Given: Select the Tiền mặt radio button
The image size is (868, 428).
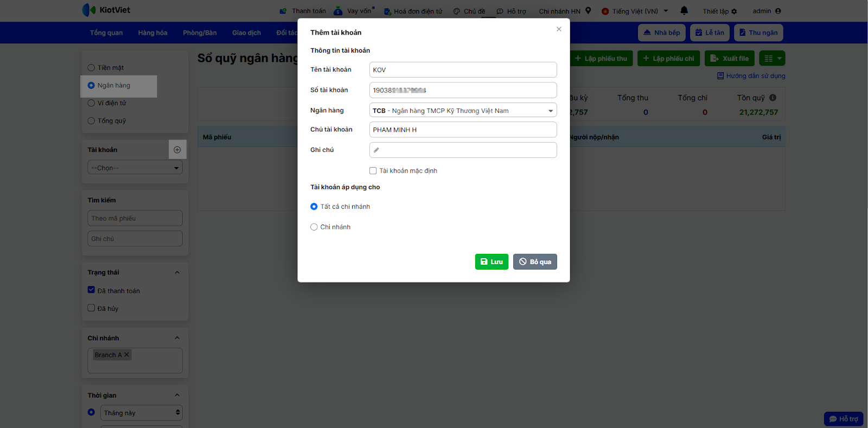Looking at the screenshot, I should [x=91, y=68].
